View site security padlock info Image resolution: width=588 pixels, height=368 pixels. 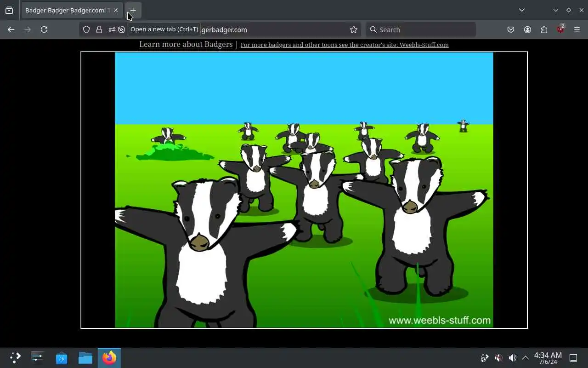pos(99,29)
